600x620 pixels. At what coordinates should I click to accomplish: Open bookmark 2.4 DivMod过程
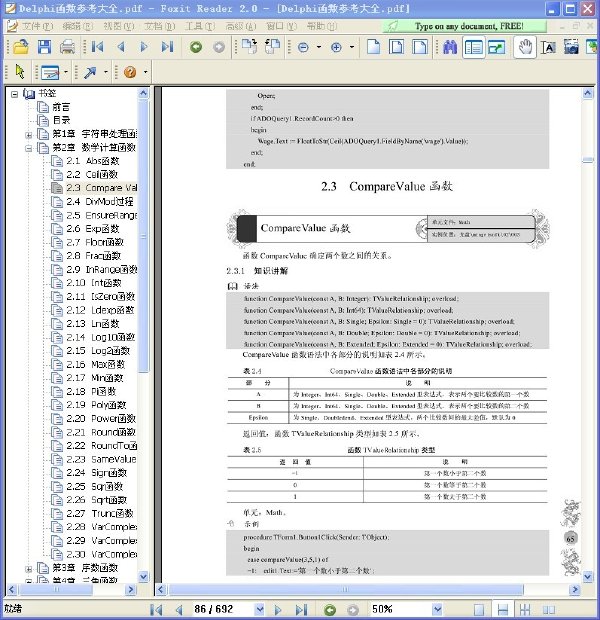coord(100,202)
